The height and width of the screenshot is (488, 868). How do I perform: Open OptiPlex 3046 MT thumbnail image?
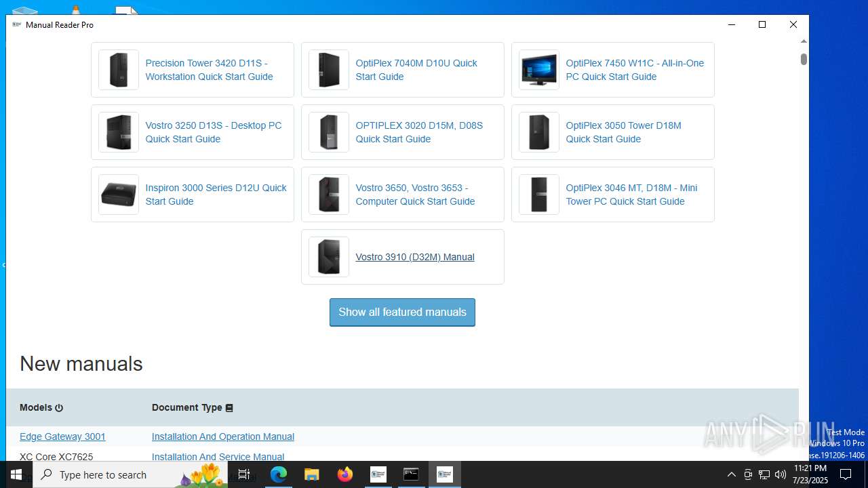pos(539,195)
